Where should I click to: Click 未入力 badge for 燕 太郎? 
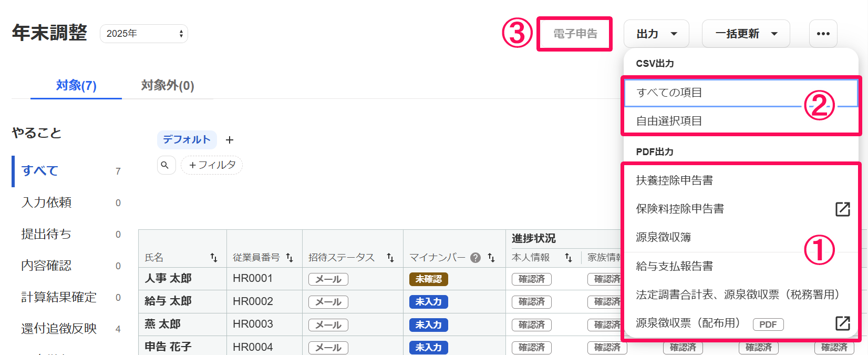(x=429, y=325)
